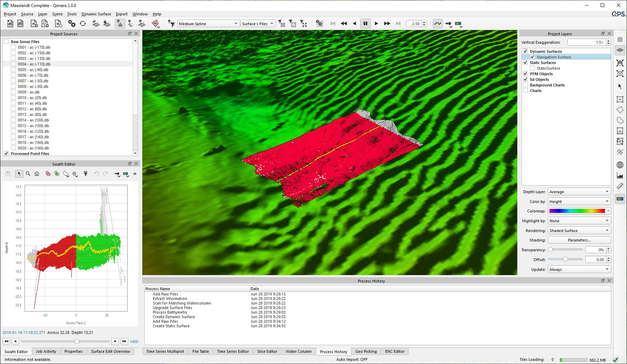The height and width of the screenshot is (364, 627).
Task: Open the Dynamic Surface menu
Action: coord(96,14)
